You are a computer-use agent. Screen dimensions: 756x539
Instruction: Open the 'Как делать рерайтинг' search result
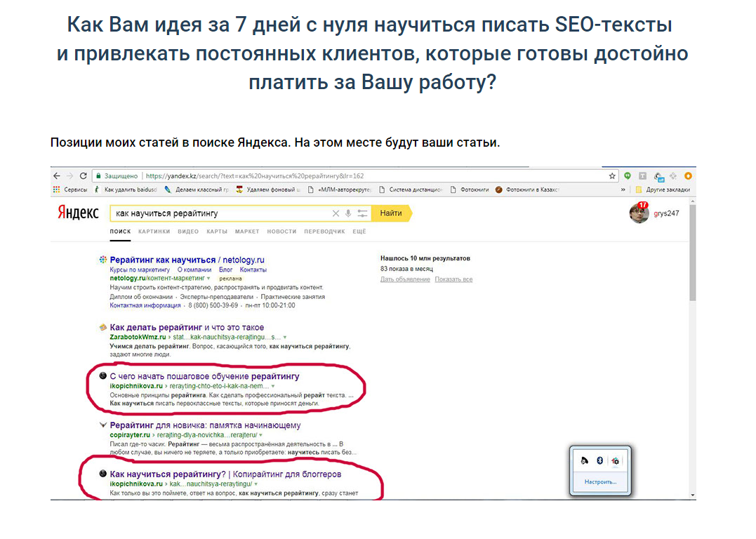pos(187,327)
